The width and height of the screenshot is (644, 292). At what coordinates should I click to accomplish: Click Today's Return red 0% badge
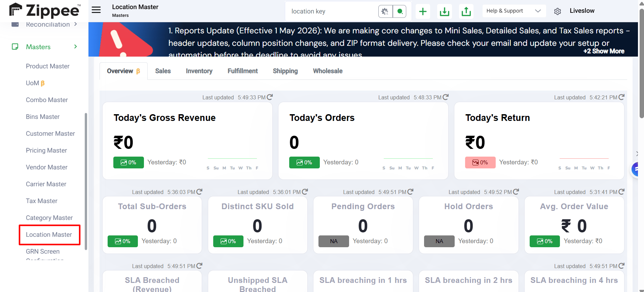[x=480, y=163]
